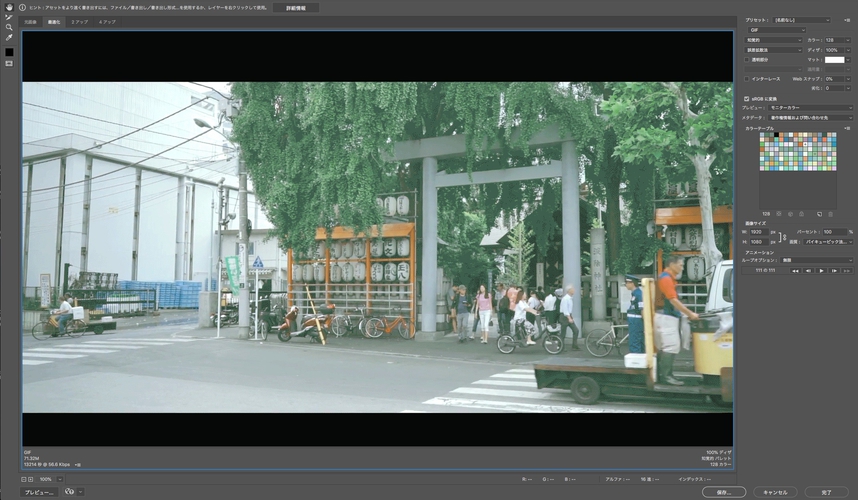Toggle the インターレース checkbox

746,78
